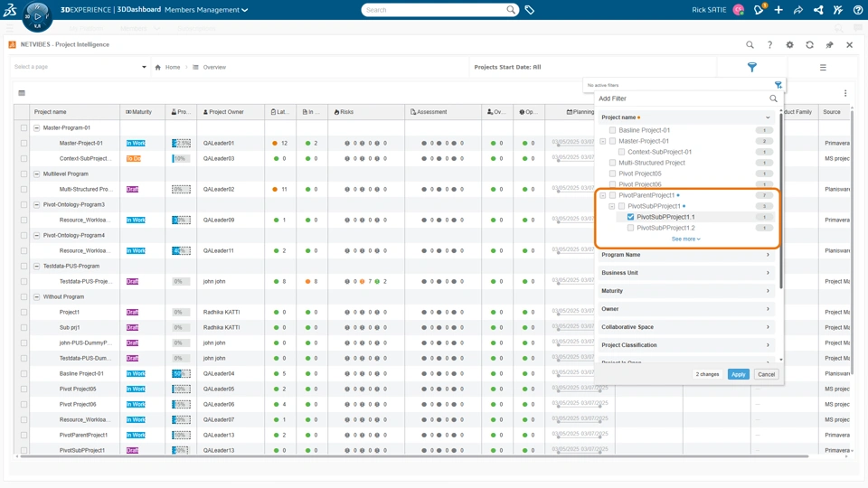Open the 3DEXPERIENCE compass icon

37,16
